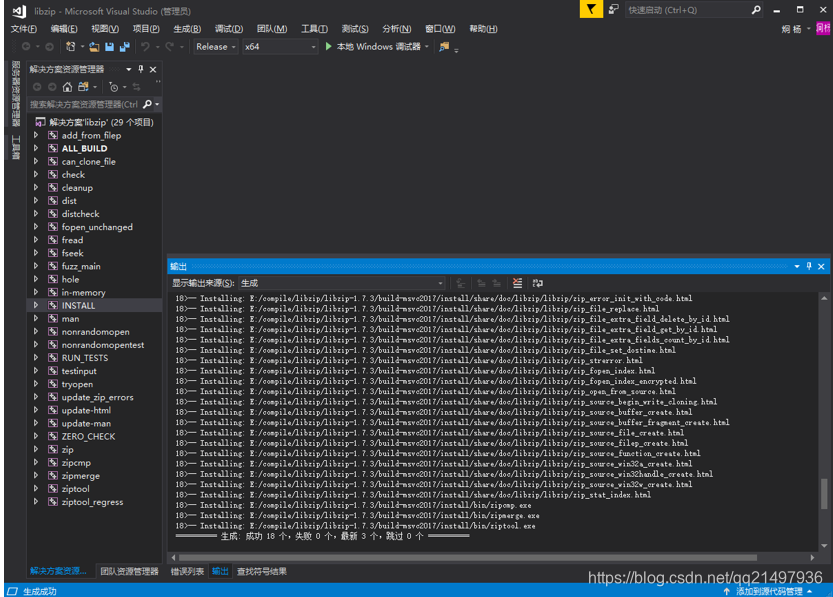Click 添加到源代码管理 in status bar
This screenshot has width=833, height=597.
tap(769, 591)
